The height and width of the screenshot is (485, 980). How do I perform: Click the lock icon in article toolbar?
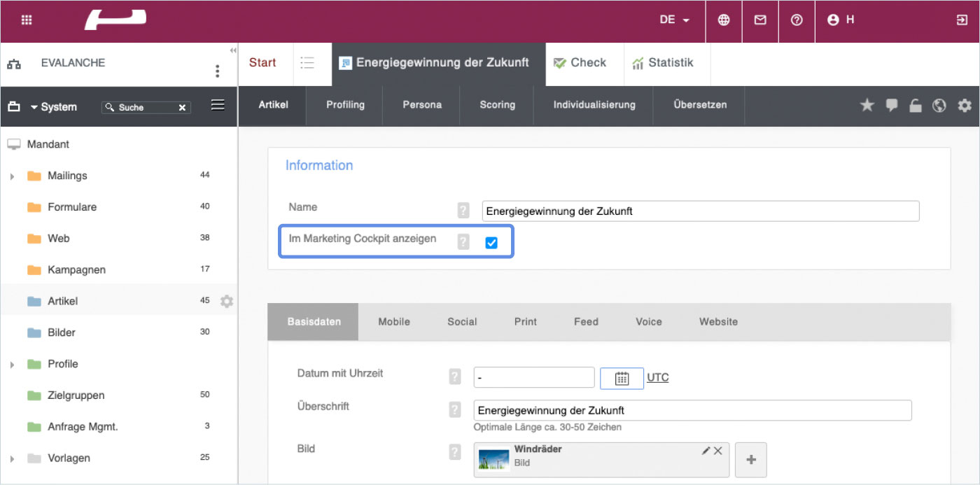click(916, 105)
